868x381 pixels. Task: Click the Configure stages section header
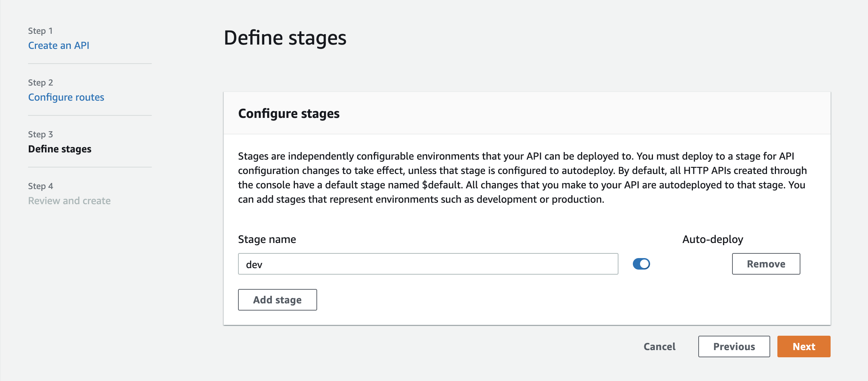tap(289, 113)
